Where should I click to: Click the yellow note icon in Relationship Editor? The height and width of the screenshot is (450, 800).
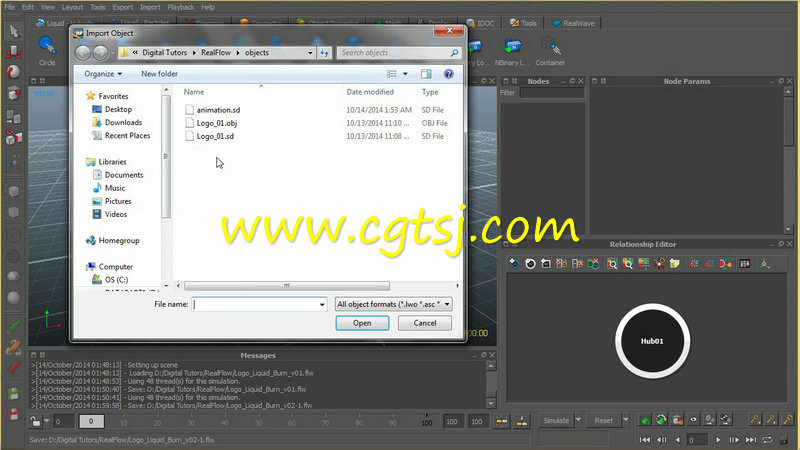click(x=674, y=264)
